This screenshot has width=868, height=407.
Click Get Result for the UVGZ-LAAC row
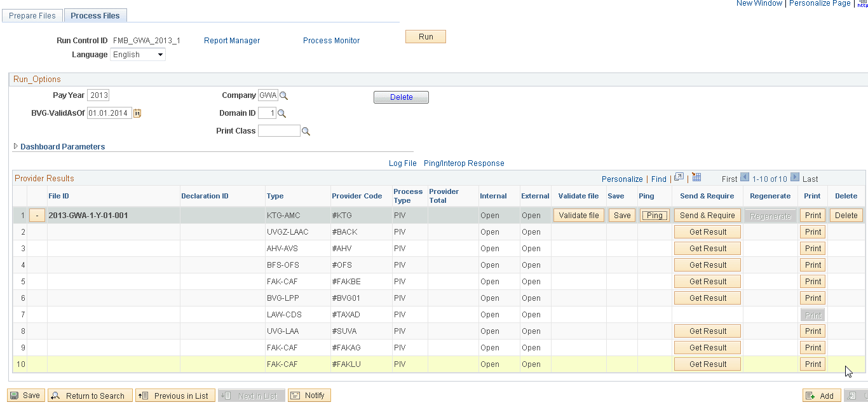tap(707, 232)
